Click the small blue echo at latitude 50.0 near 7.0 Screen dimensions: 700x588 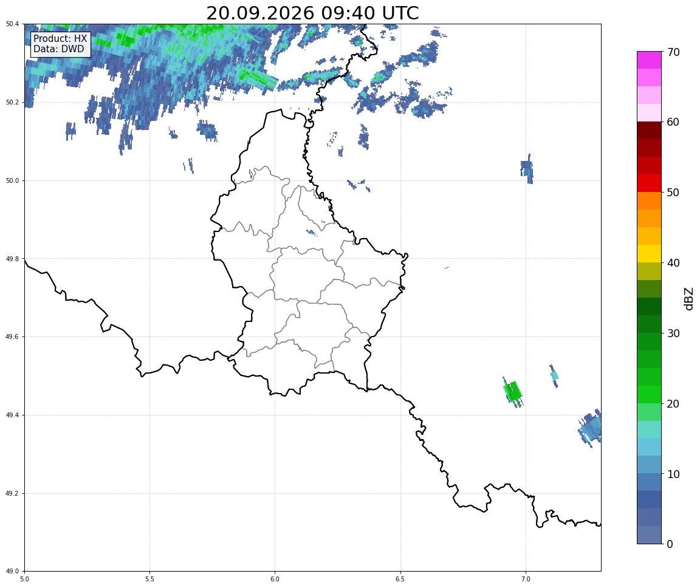click(x=527, y=169)
